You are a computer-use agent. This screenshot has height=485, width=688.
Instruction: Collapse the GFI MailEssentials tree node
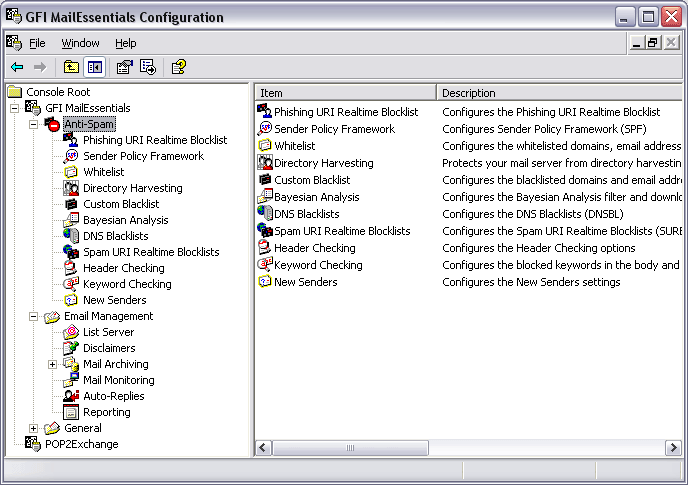click(14, 108)
